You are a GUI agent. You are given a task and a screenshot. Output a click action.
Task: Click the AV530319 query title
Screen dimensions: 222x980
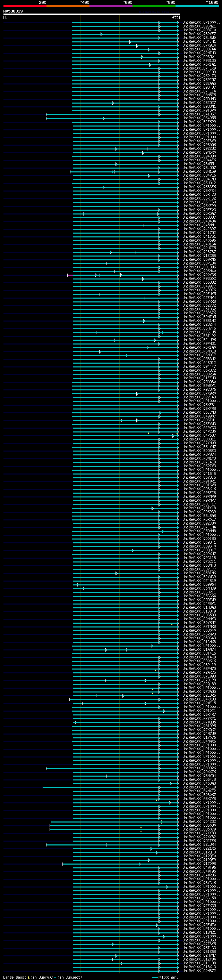pyautogui.click(x=13, y=11)
